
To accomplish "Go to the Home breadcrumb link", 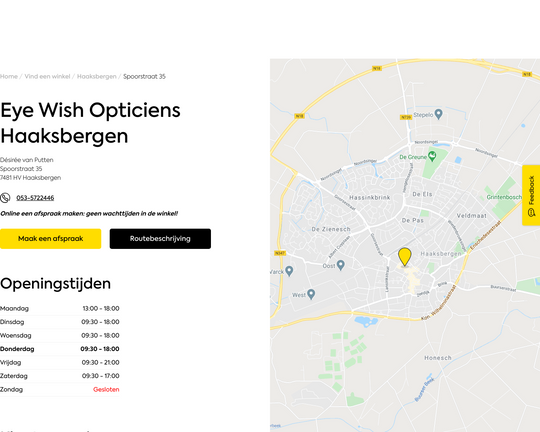I will [9, 76].
